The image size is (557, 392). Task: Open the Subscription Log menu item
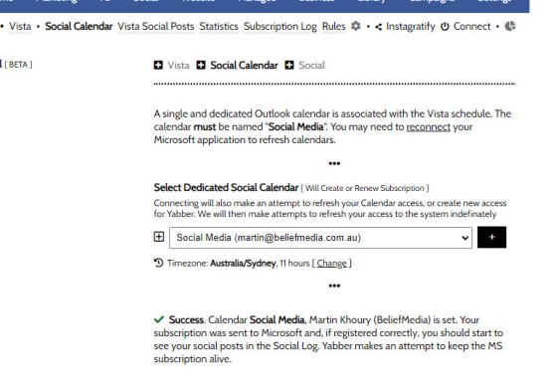pos(279,27)
